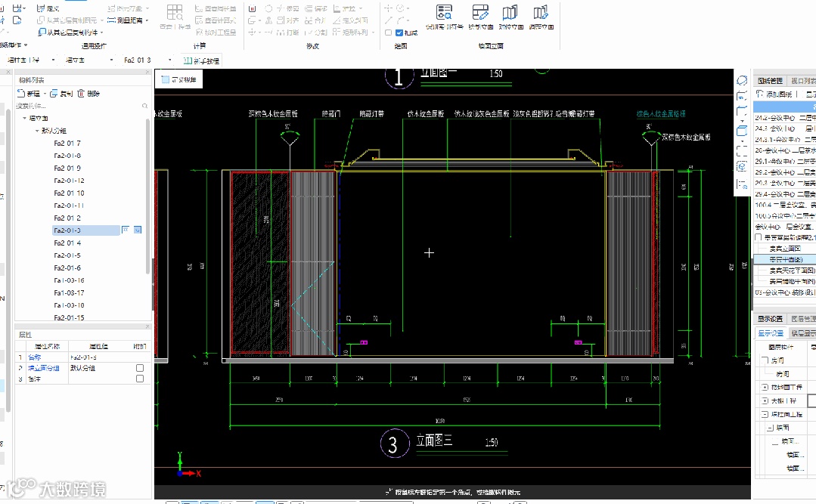This screenshot has width=816, height=504.
Task: Click dropdown icon on selected Fa2-01-3 row
Action: 138,230
